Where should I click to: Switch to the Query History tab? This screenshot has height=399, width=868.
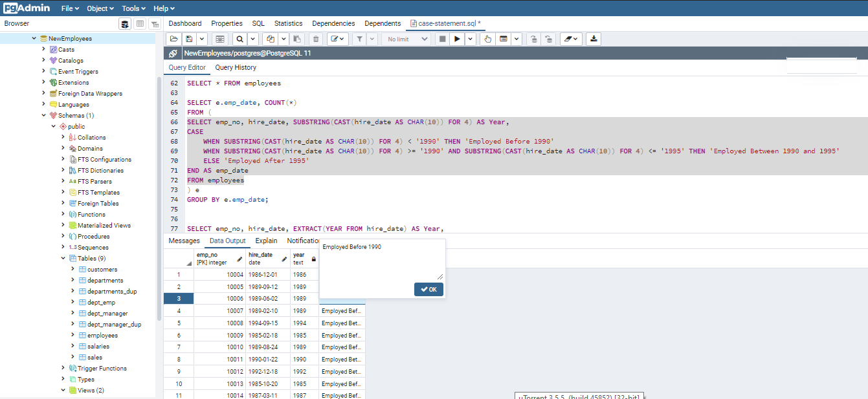(x=236, y=67)
